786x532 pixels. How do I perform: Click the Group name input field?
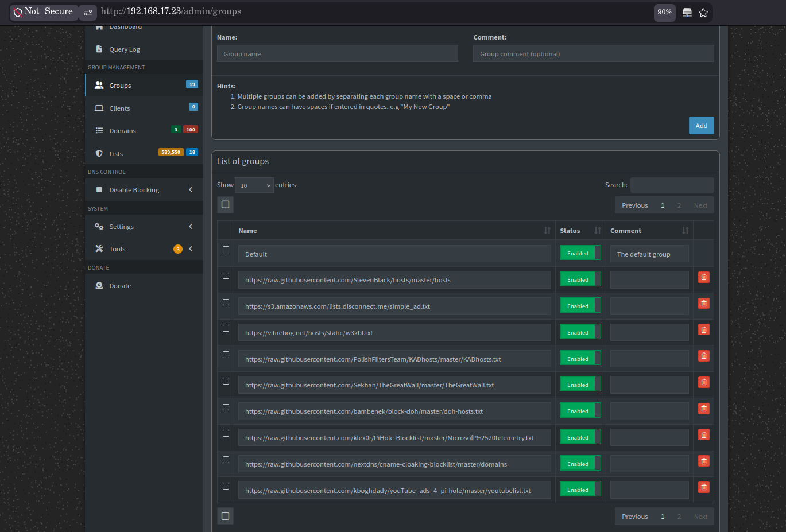coord(338,54)
